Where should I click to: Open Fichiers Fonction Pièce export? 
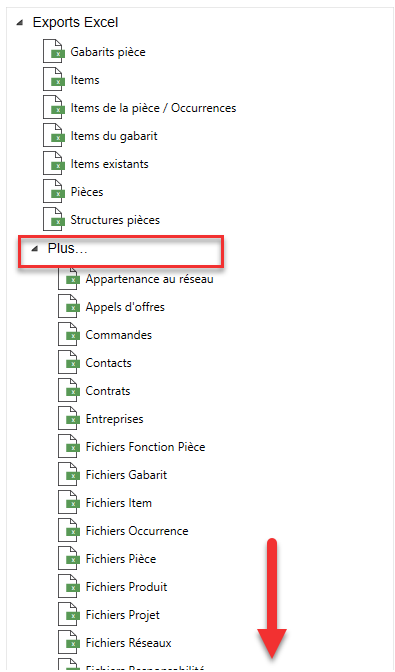click(145, 447)
